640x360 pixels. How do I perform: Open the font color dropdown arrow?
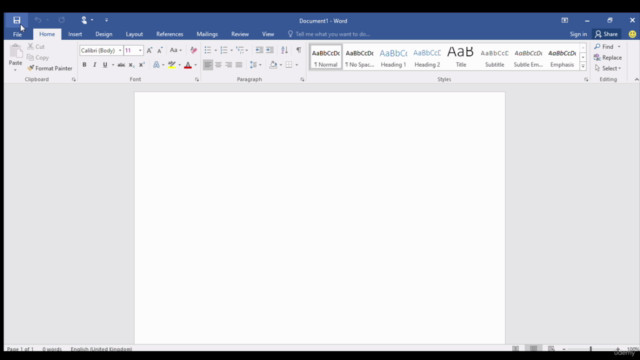[x=196, y=65]
